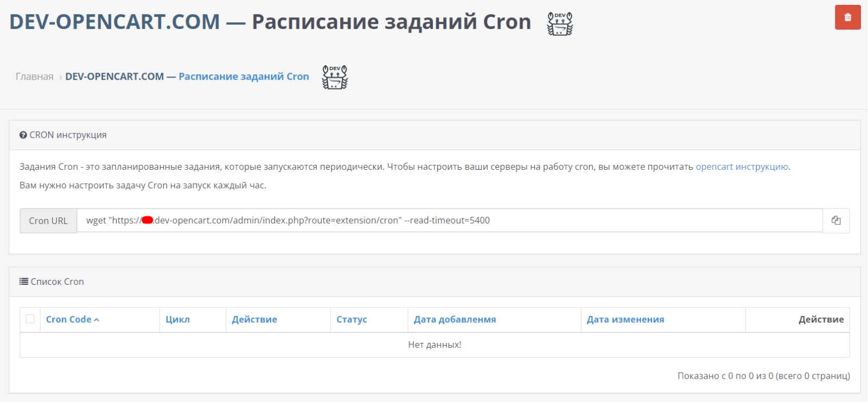Click the Cron URL label addon
Screen dimensions: 868x402
(48, 221)
